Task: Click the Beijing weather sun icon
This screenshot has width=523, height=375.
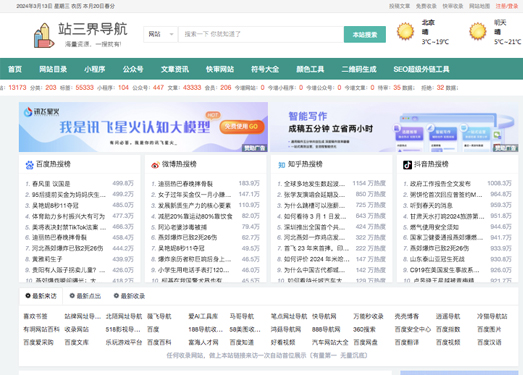Action: [405, 31]
